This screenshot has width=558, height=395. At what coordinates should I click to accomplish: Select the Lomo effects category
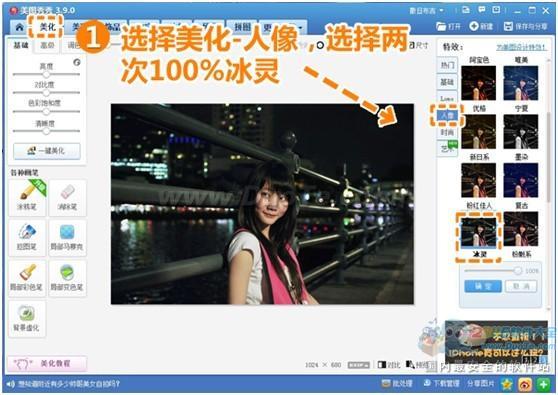pyautogui.click(x=447, y=99)
